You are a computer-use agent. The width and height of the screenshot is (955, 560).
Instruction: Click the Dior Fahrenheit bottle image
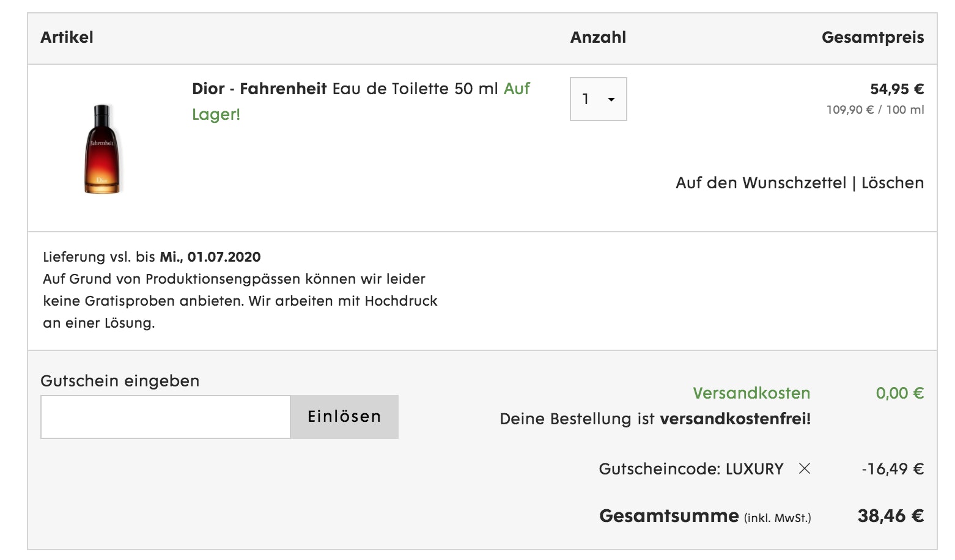(x=102, y=149)
